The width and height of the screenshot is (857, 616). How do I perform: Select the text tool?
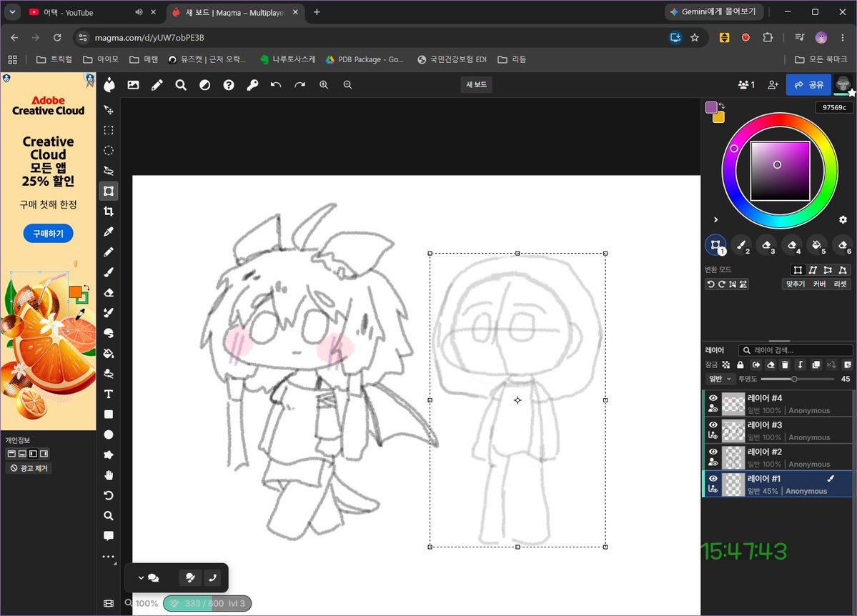coord(109,394)
